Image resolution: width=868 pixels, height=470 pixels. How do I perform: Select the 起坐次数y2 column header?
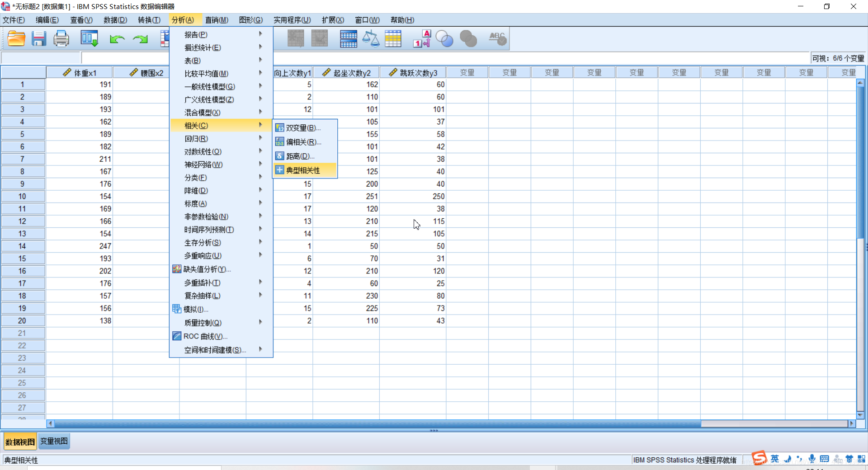[346, 73]
